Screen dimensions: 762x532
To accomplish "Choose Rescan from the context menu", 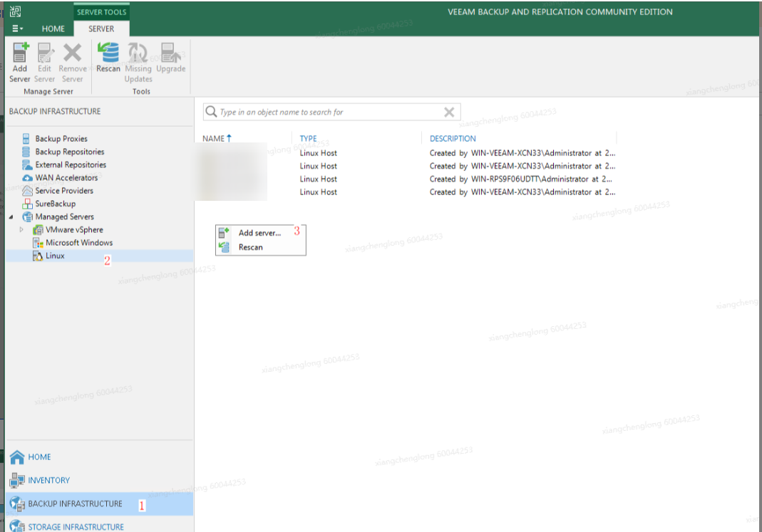I will [250, 247].
